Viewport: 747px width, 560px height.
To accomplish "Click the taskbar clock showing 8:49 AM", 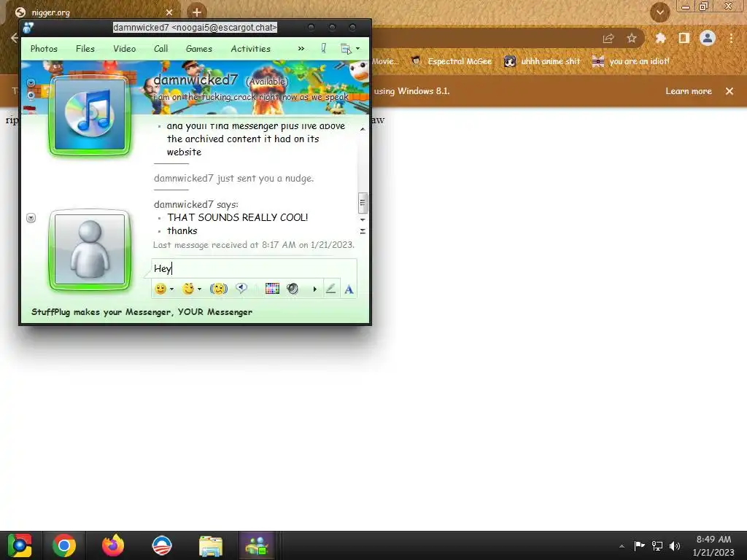I will pyautogui.click(x=713, y=545).
